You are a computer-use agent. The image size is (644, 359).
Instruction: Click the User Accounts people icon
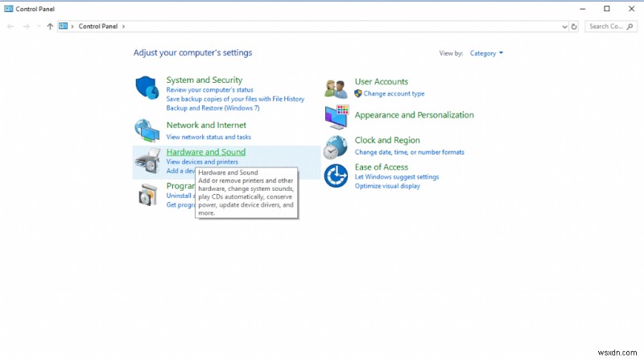pyautogui.click(x=336, y=88)
